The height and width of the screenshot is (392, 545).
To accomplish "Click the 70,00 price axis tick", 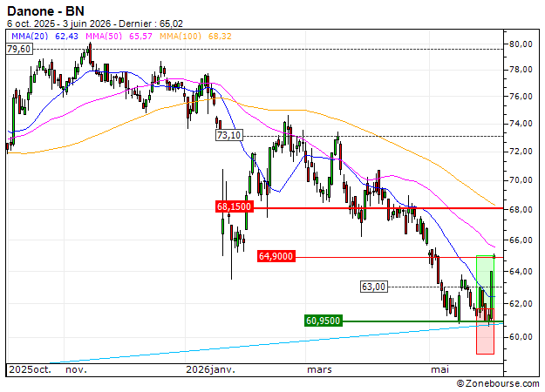I will tap(521, 180).
